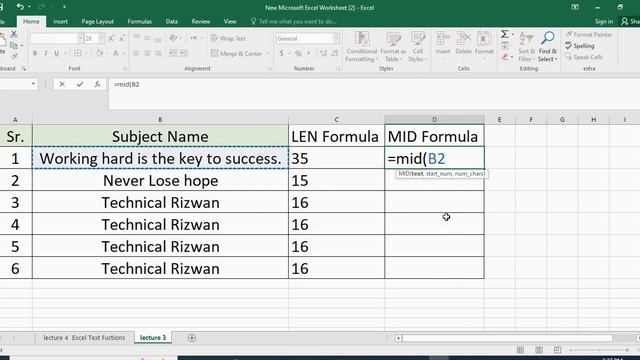Click the Percent Style icon
This screenshot has width=640, height=360.
(298, 53)
